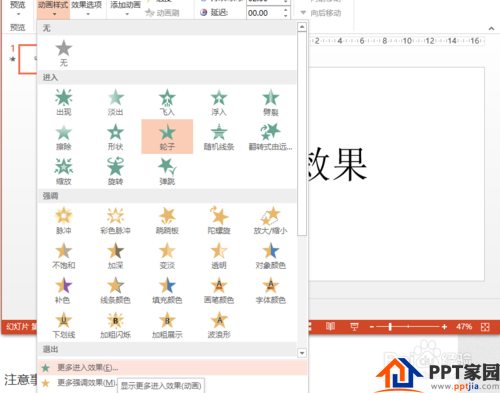Click the zoom slider handle in status bar
This screenshot has height=393, width=500.
(390, 327)
